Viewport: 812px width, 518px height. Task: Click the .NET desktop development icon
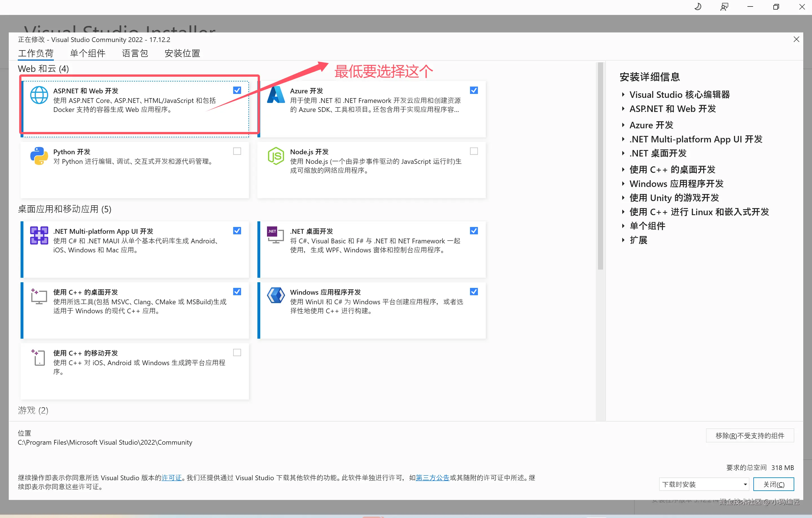click(x=276, y=235)
